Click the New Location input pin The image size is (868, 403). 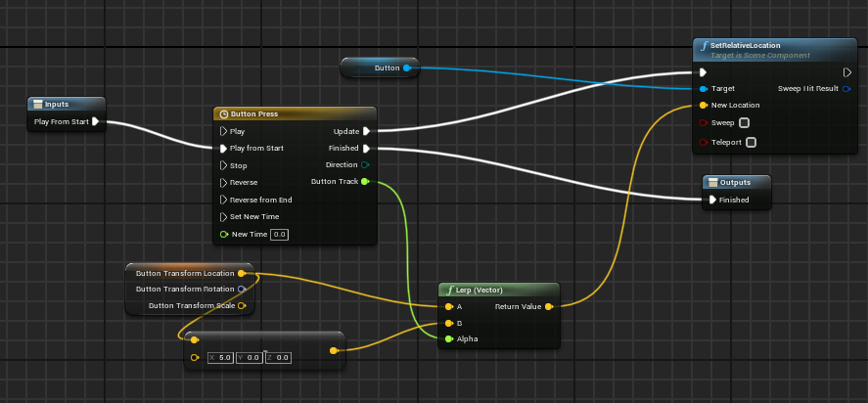pyautogui.click(x=703, y=106)
